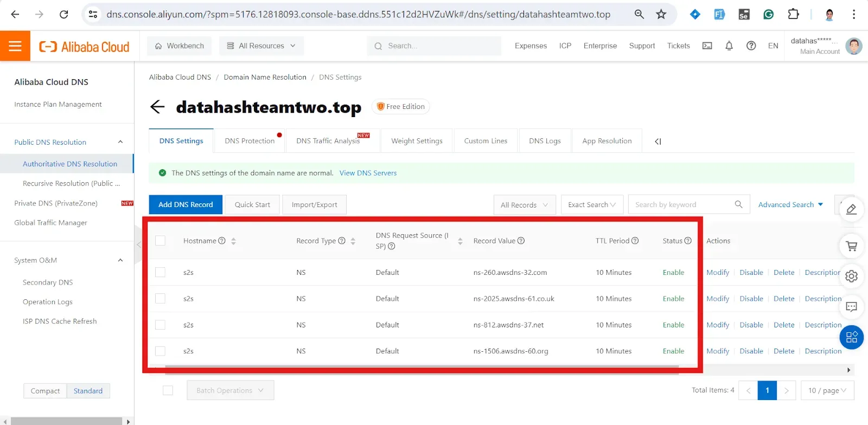Focus the header Search box

point(434,46)
